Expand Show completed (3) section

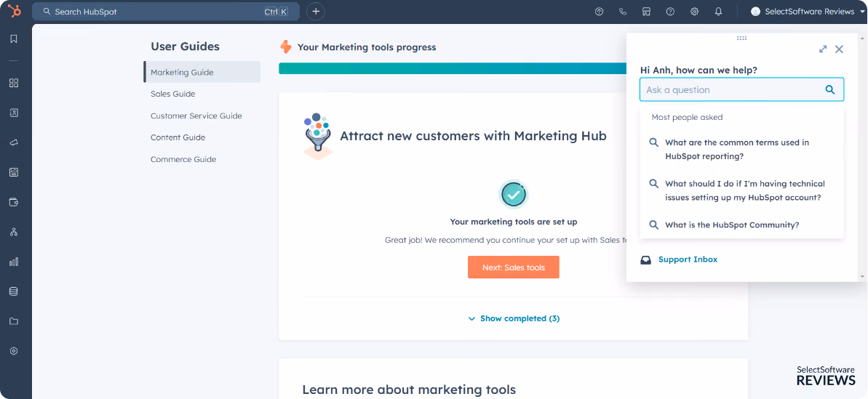tap(514, 318)
